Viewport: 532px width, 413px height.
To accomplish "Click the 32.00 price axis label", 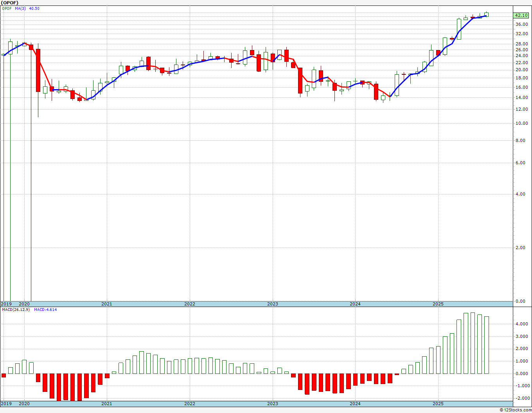I will pyautogui.click(x=521, y=34).
